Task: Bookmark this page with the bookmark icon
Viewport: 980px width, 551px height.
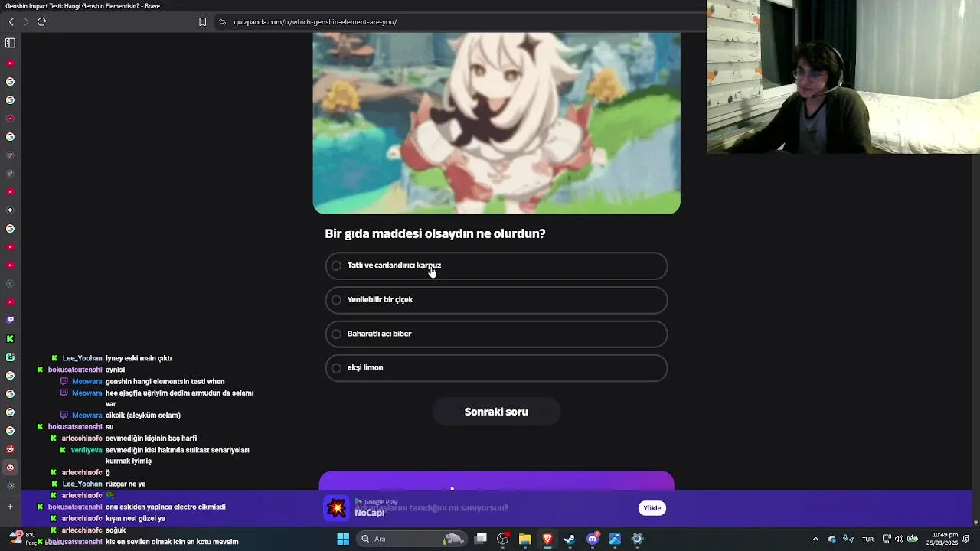Action: click(x=202, y=21)
